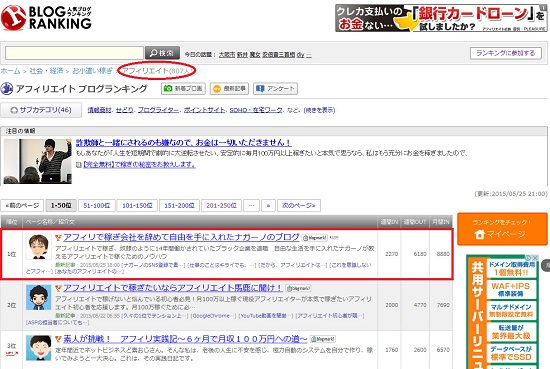Click the 7690 monthly IN value

click(x=443, y=305)
